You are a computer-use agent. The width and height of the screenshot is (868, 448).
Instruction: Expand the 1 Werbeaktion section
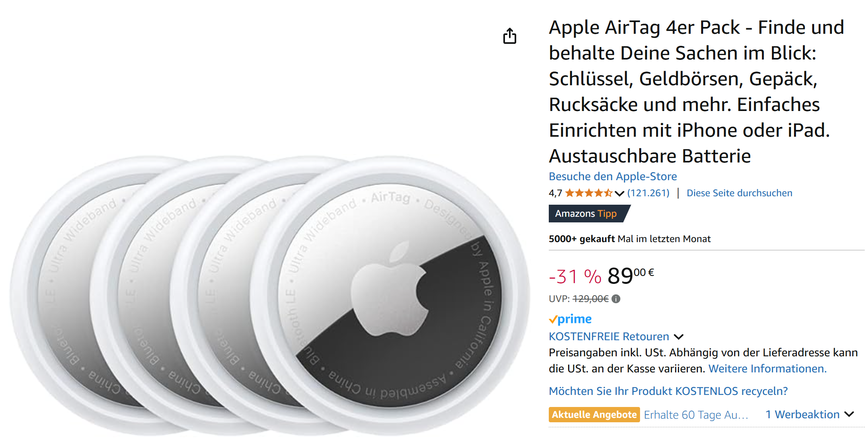pyautogui.click(x=809, y=415)
